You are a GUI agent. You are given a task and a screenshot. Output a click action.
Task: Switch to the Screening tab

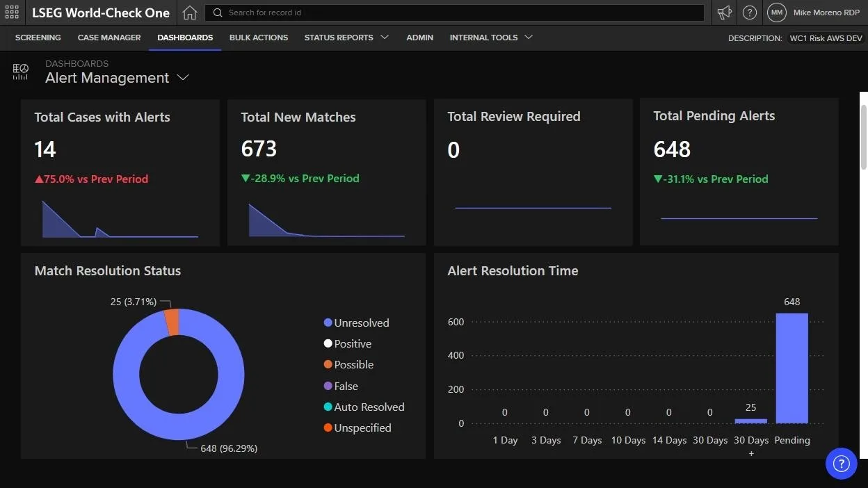[38, 38]
